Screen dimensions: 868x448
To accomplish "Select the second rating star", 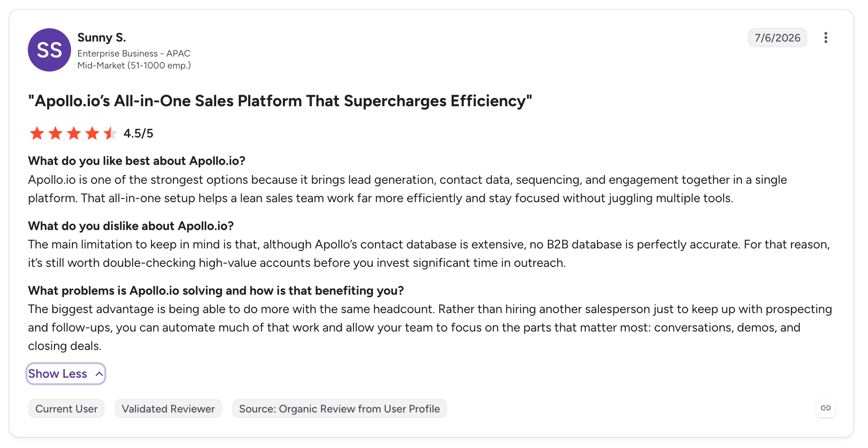I will (x=55, y=133).
